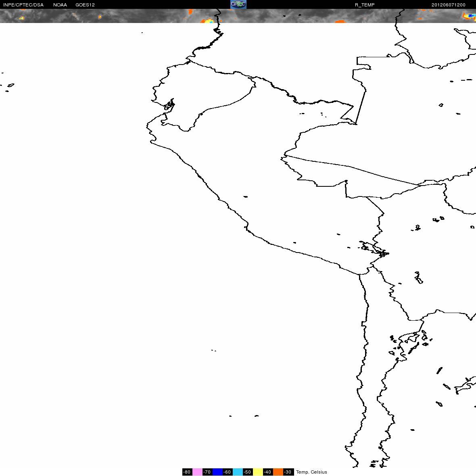Click the -70 legend value

(x=207, y=472)
